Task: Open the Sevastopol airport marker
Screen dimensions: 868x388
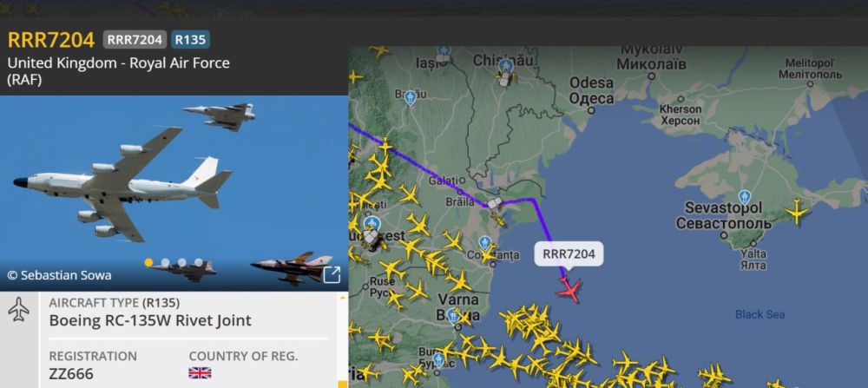Action: pyautogui.click(x=745, y=197)
